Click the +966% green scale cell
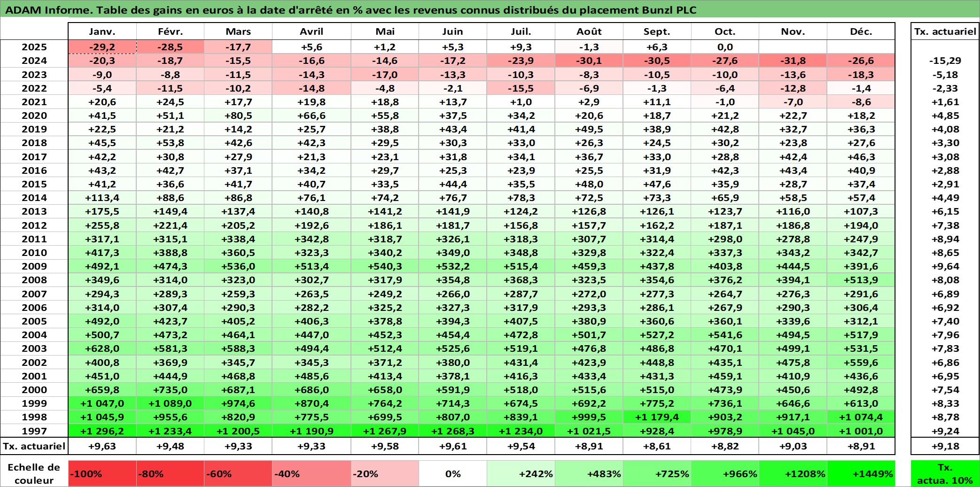Image resolution: width=980 pixels, height=487 pixels. [725, 473]
